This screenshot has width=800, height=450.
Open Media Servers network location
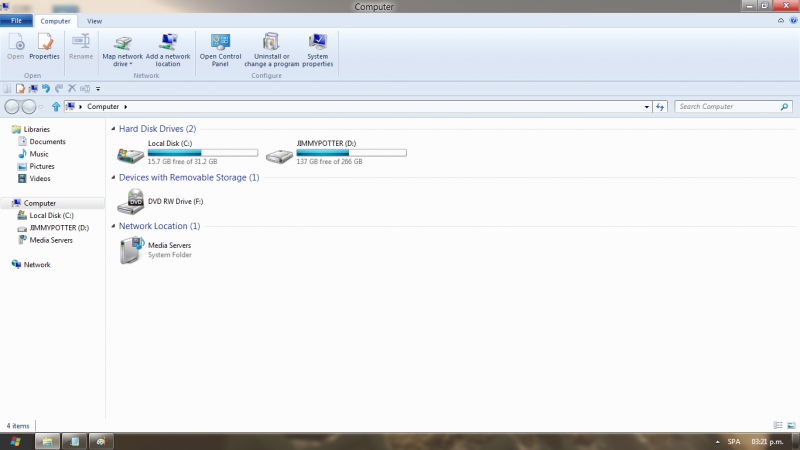(131, 251)
